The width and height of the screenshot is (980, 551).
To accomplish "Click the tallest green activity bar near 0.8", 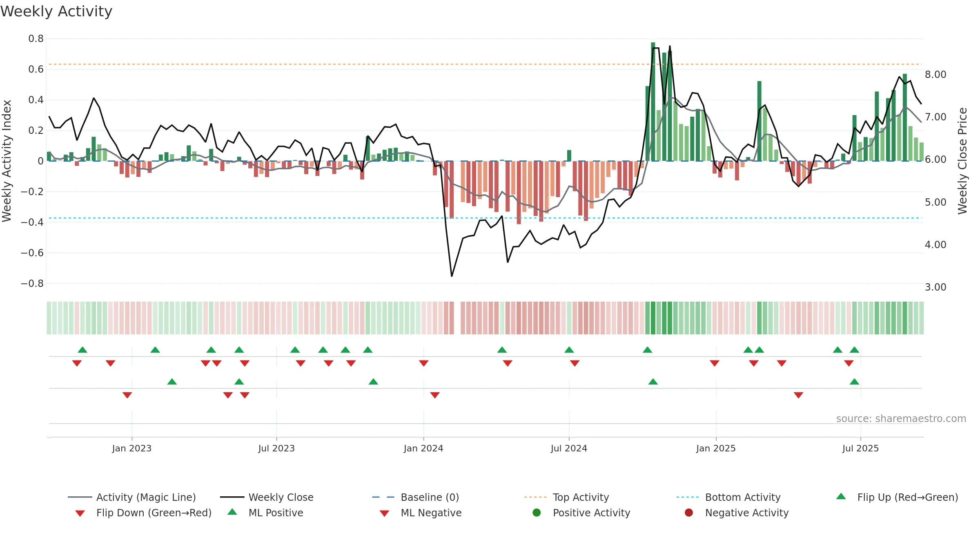I will (653, 102).
